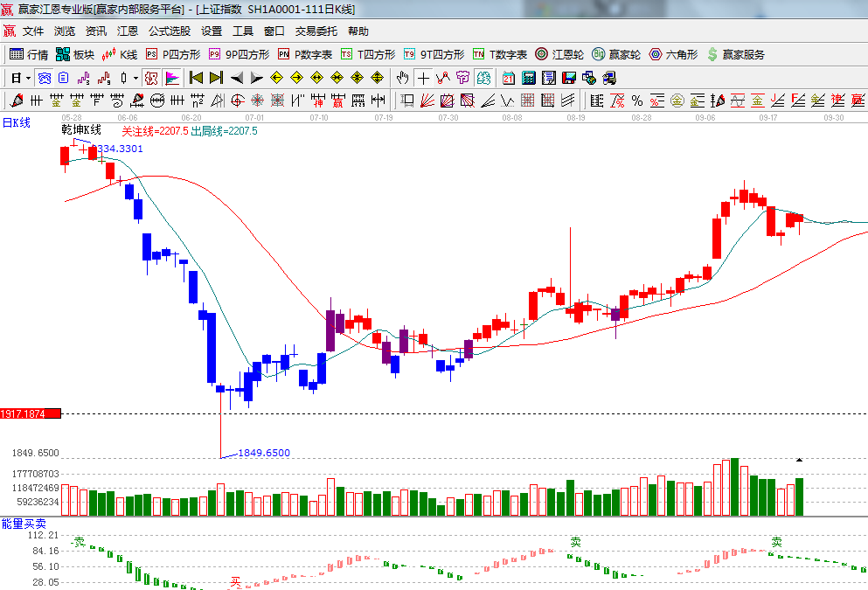Toggle the percent % line tool
Screen dimensions: 868x590
637,100
